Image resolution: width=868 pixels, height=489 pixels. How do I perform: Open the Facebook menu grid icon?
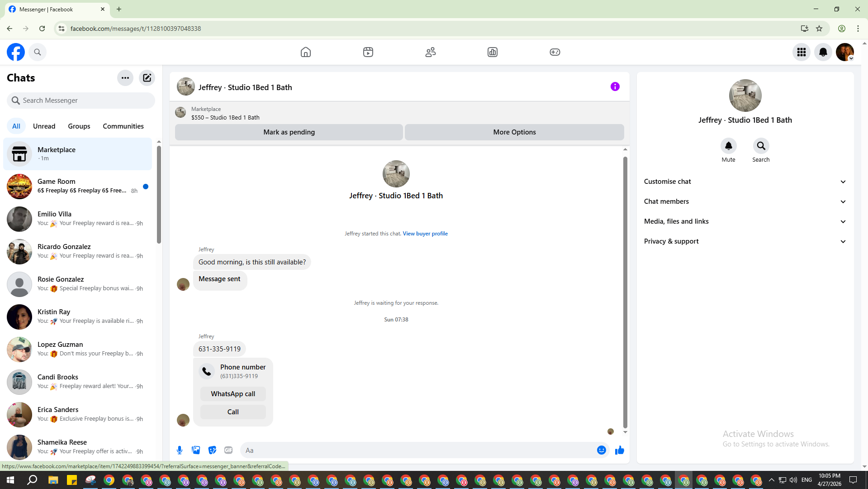[x=802, y=52]
